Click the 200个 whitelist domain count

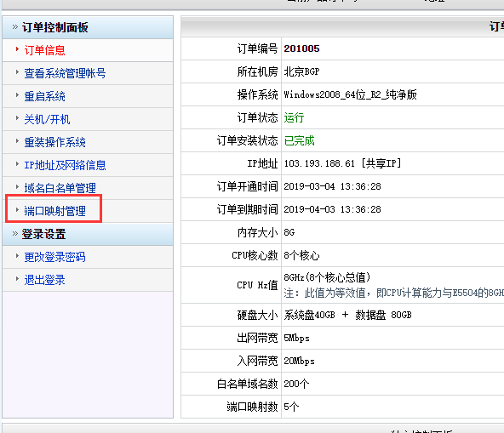pos(296,384)
